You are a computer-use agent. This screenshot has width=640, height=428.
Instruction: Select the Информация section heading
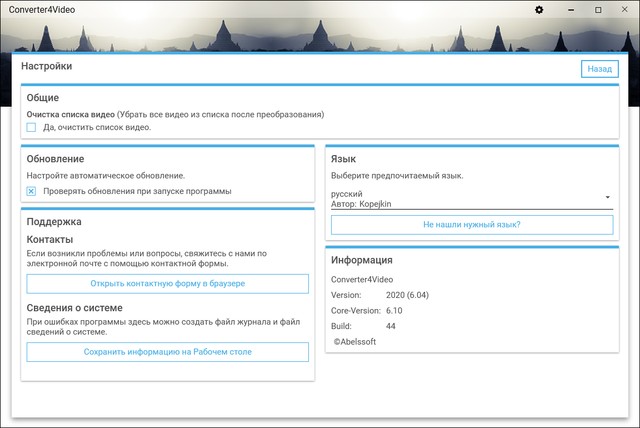(x=368, y=261)
